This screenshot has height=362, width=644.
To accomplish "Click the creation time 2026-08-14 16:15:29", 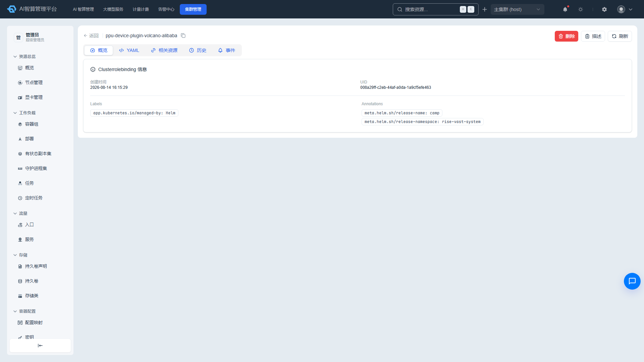I will pyautogui.click(x=109, y=87).
